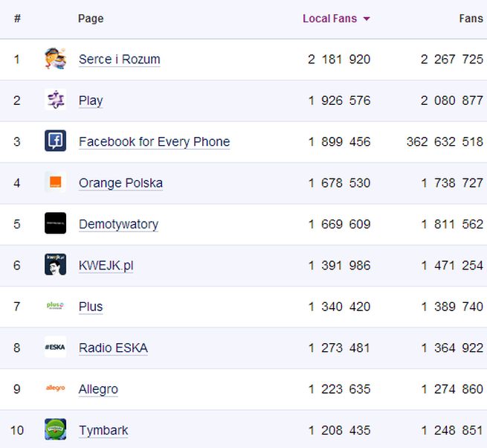Click the KWEJK.pl page icon
The image size is (487, 448).
[55, 265]
